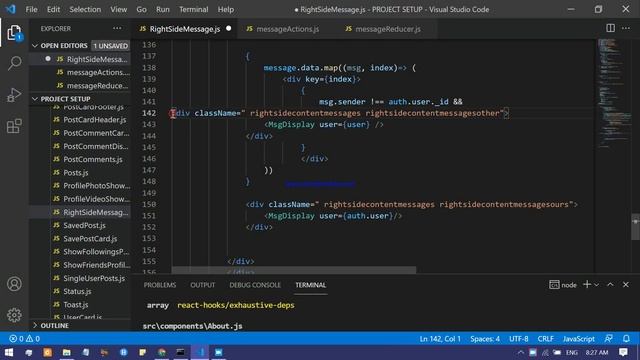
Task: Switch to the Problems panel tab
Action: pyautogui.click(x=160, y=285)
